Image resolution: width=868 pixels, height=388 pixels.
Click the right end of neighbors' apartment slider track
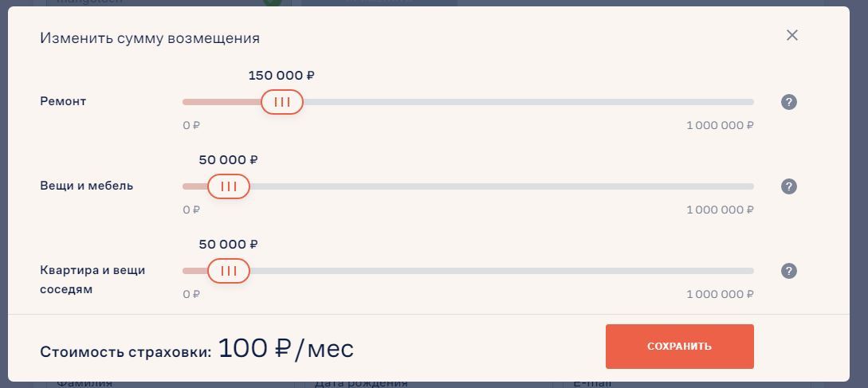tap(749, 271)
